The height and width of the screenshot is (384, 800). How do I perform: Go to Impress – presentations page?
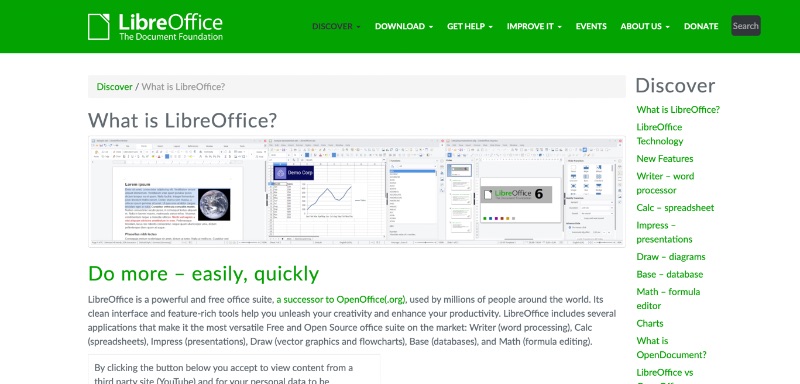pos(664,232)
